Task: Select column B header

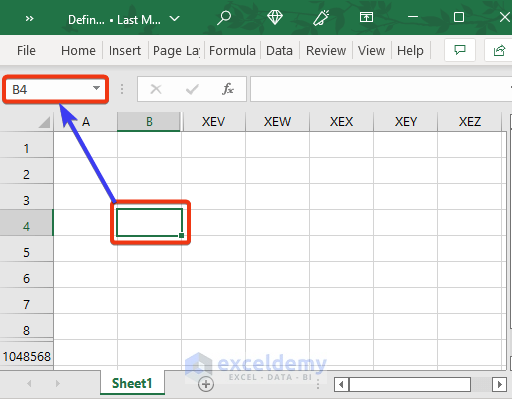Action: (x=149, y=122)
